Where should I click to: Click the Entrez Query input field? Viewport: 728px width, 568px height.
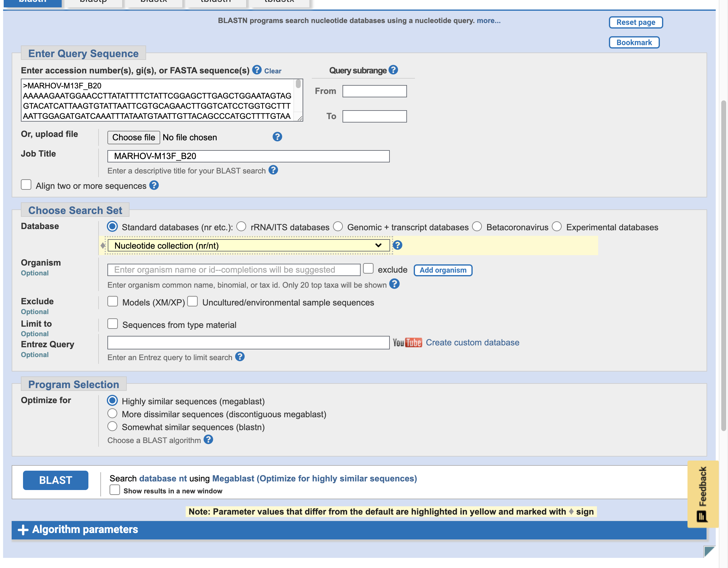pos(249,343)
